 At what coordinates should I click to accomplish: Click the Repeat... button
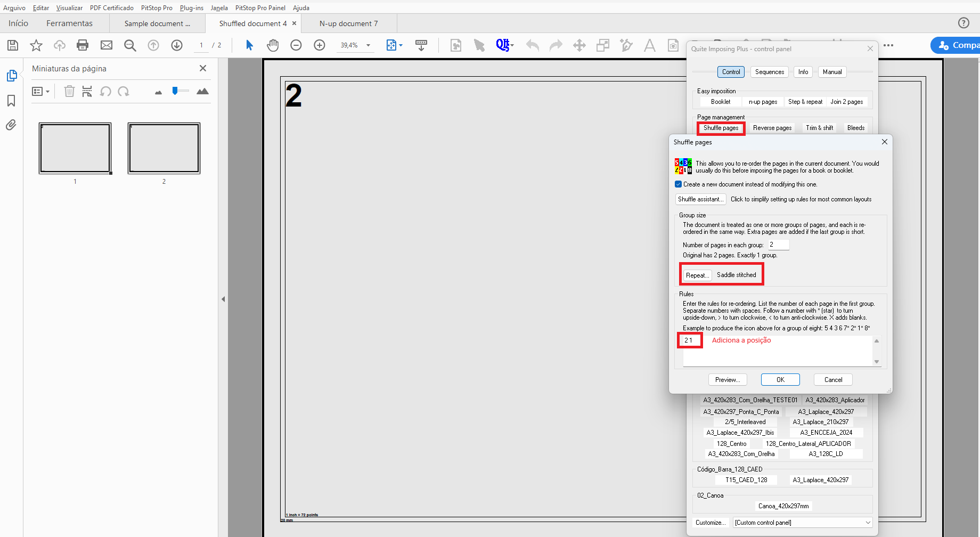click(x=697, y=275)
